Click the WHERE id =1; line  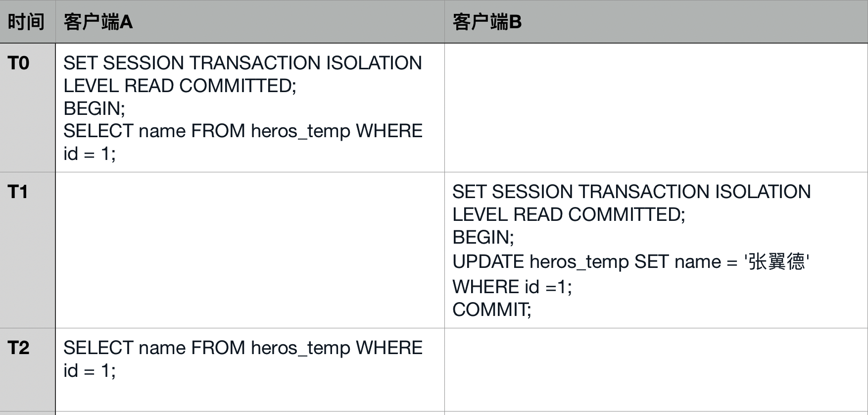tap(512, 287)
